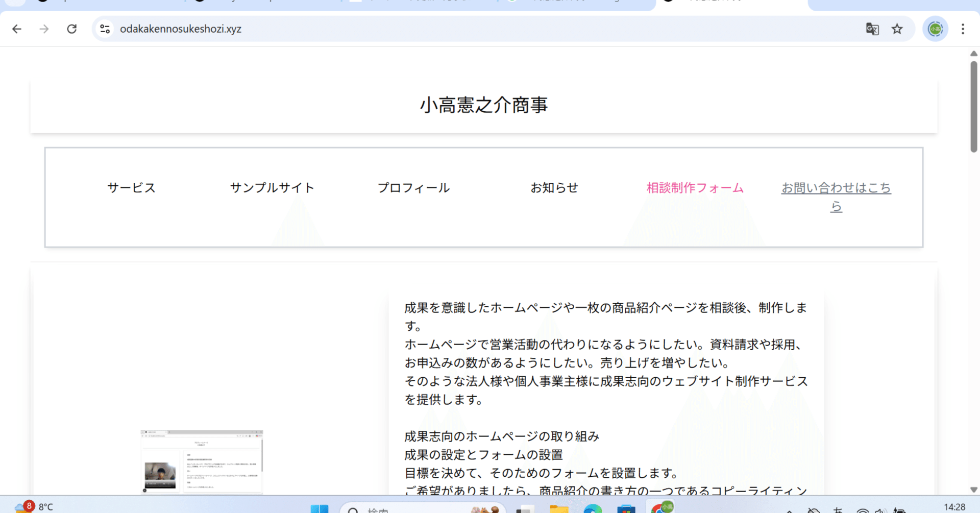Open the Windows Start menu
The height and width of the screenshot is (513, 980).
point(321,509)
